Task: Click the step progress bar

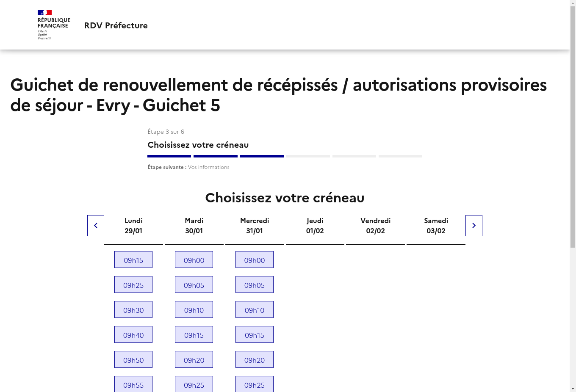Action: [x=285, y=156]
